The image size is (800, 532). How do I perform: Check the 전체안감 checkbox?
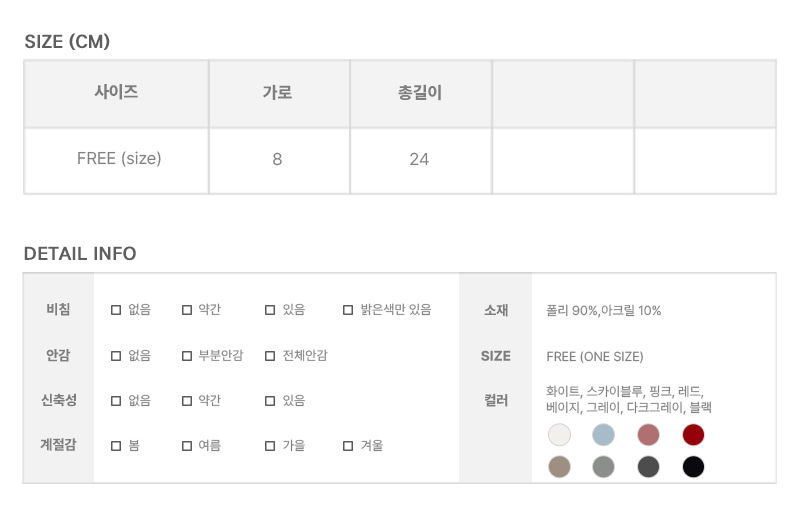270,355
